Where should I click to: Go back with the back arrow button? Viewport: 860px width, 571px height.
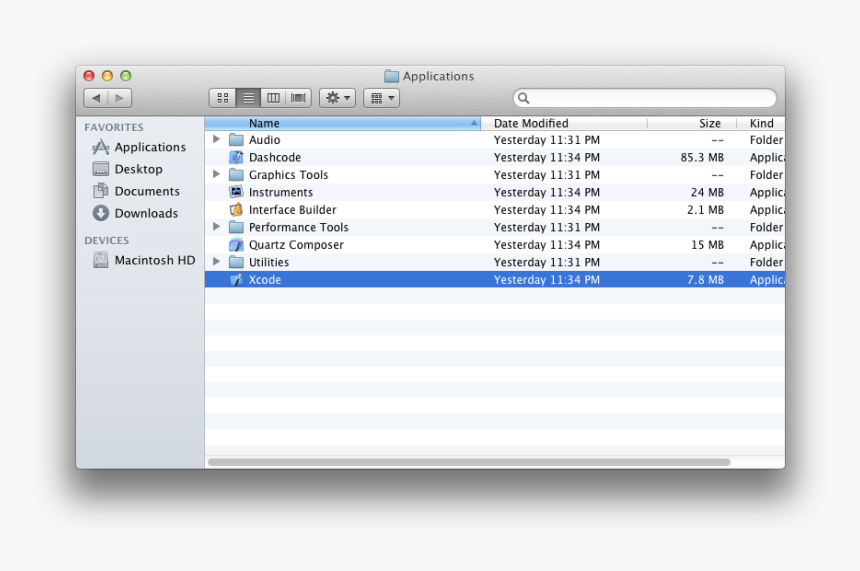coord(96,98)
